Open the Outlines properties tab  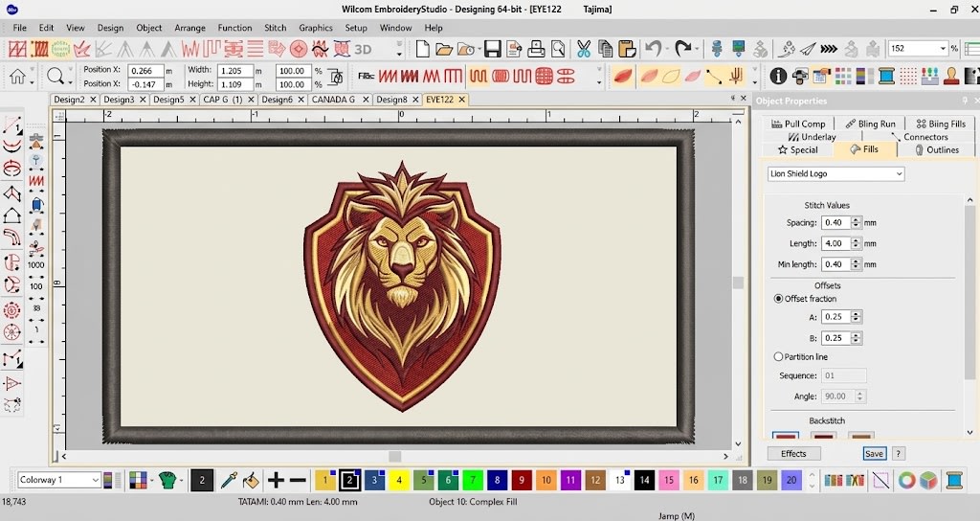pos(937,150)
